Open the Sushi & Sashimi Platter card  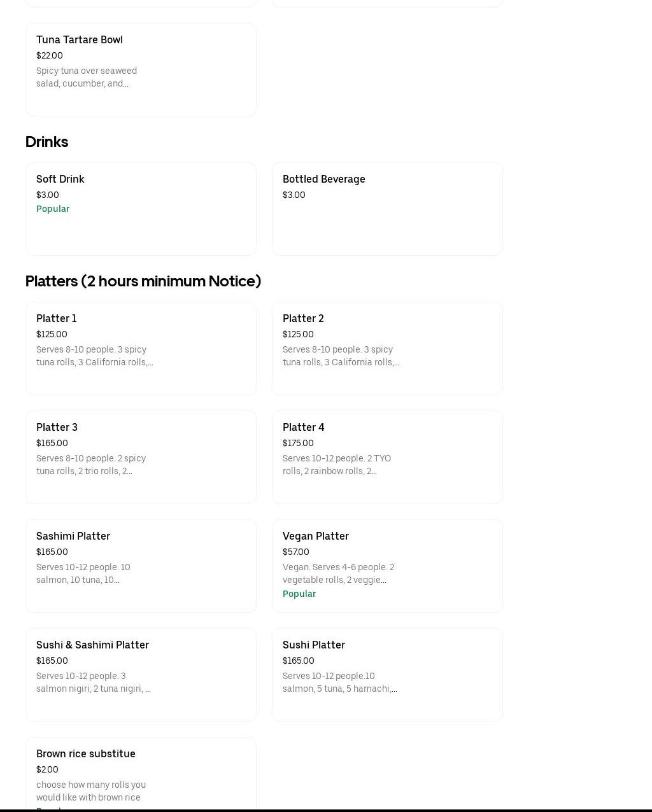pyautogui.click(x=141, y=675)
